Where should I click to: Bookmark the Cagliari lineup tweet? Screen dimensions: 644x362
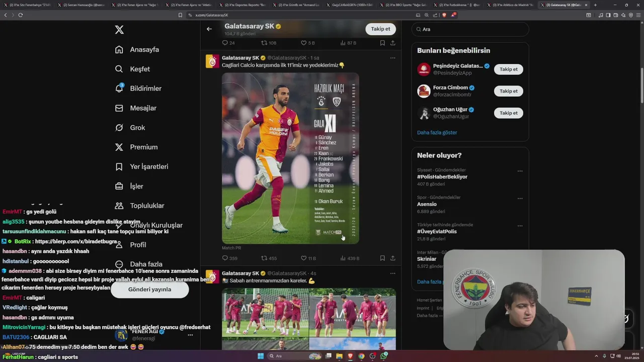[x=382, y=258]
